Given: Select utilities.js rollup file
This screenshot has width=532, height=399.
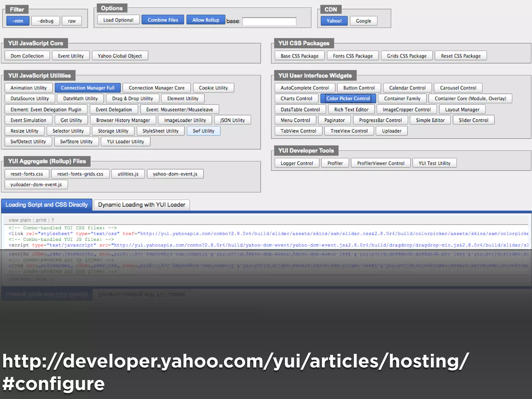Looking at the screenshot, I should click(x=128, y=174).
